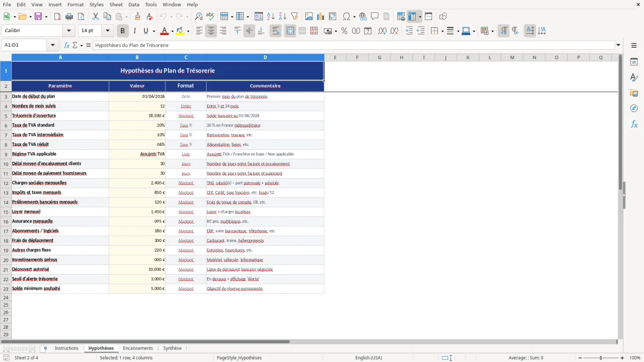The image size is (644, 362).
Task: Click English (USA) language in status bar
Action: [369, 358]
